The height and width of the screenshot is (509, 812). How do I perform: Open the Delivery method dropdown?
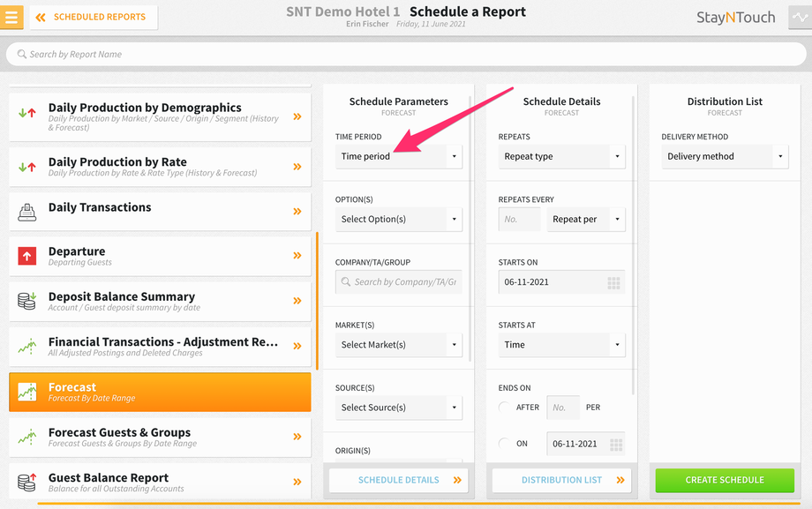point(725,156)
